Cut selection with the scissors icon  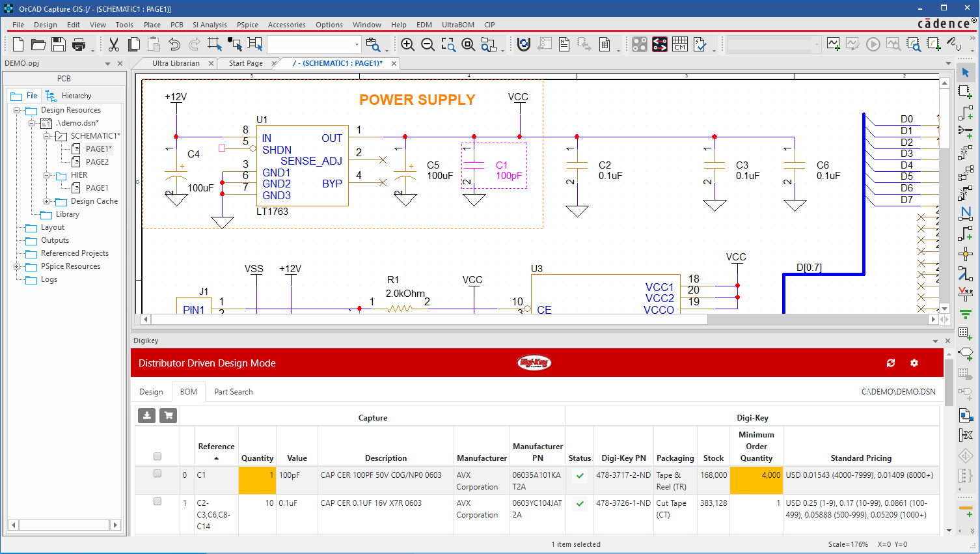(x=114, y=44)
